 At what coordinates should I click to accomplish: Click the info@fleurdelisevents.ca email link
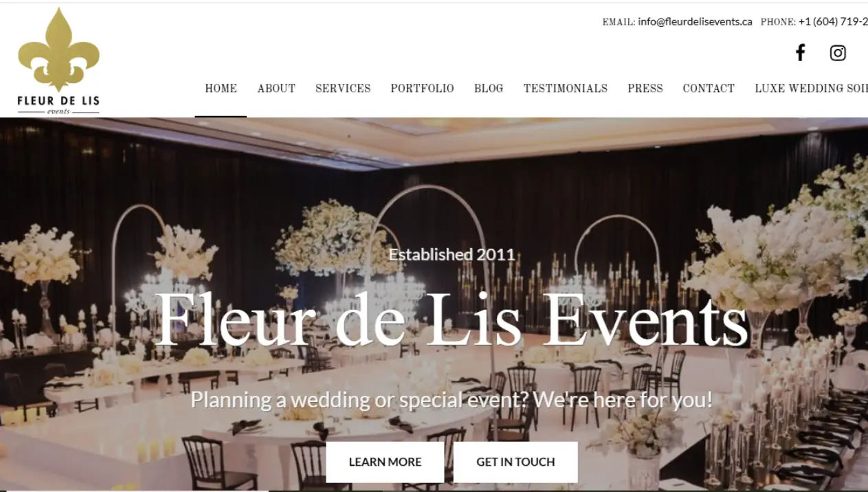(695, 21)
